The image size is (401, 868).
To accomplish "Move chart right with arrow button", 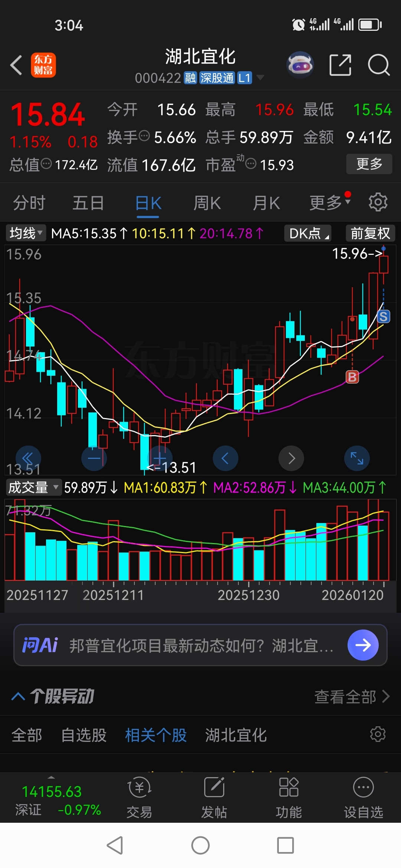I will [291, 458].
